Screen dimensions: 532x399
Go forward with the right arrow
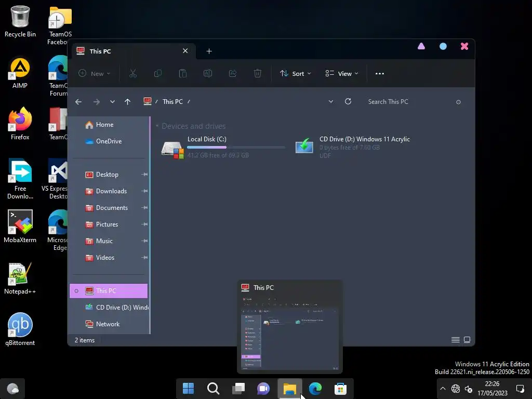click(96, 102)
